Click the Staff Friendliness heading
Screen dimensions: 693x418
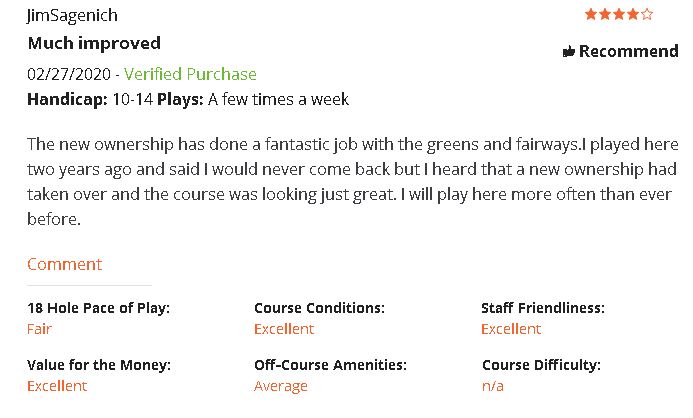coord(543,308)
